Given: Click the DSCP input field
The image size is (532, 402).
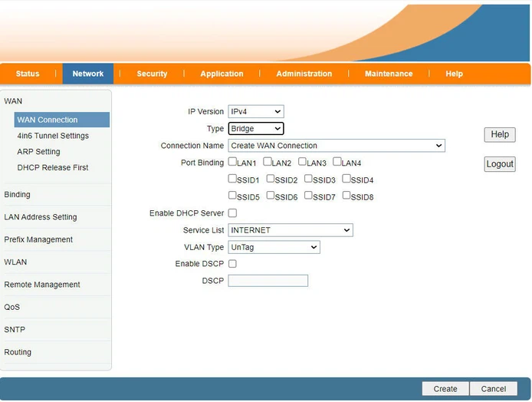Looking at the screenshot, I should point(268,281).
